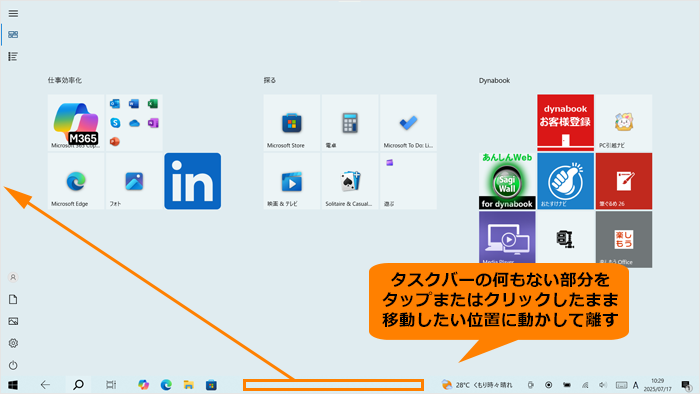Image resolution: width=700 pixels, height=394 pixels.
Task: Launch Excel from the Office folder tile
Action: point(153,104)
